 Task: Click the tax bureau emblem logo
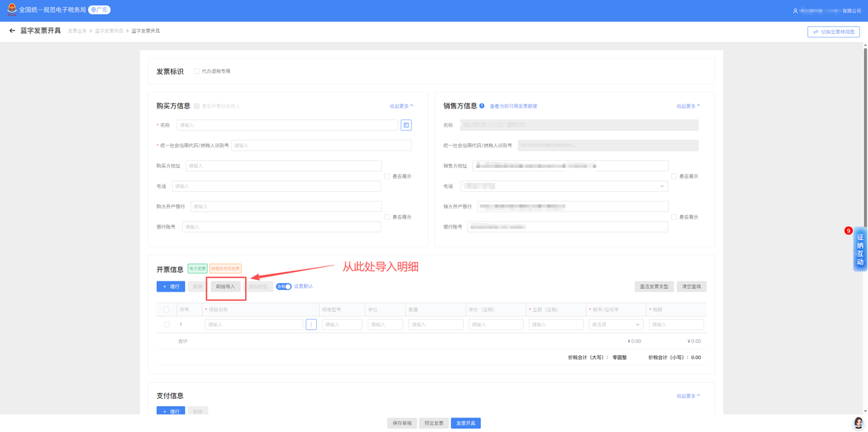[12, 10]
